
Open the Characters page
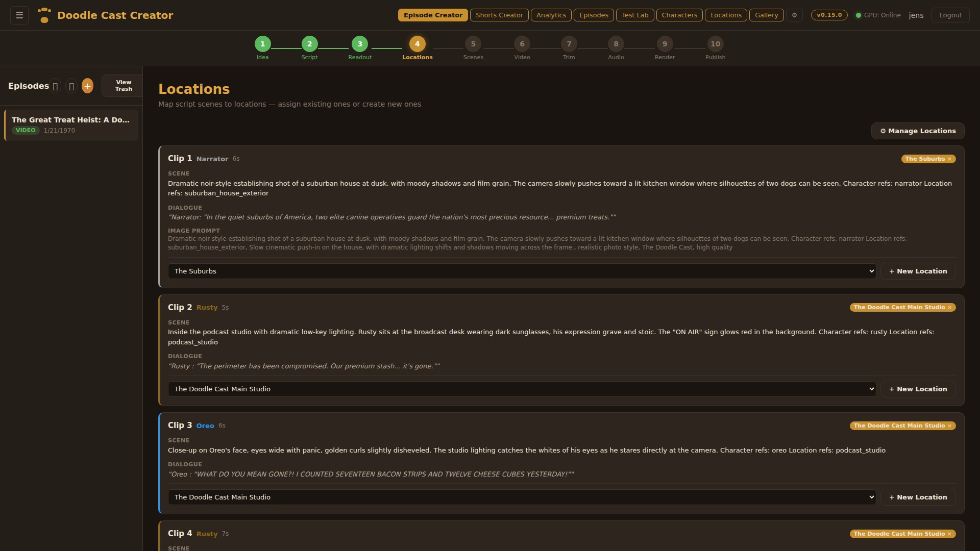(679, 15)
